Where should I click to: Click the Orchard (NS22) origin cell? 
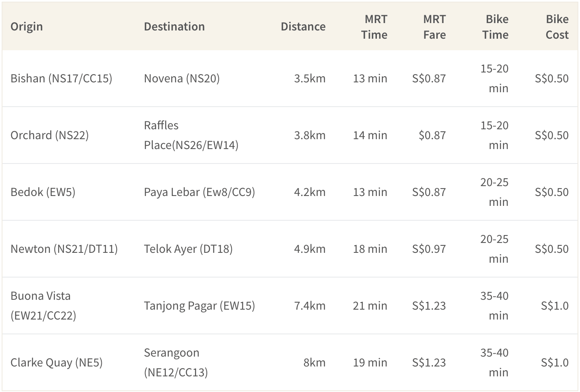point(49,135)
